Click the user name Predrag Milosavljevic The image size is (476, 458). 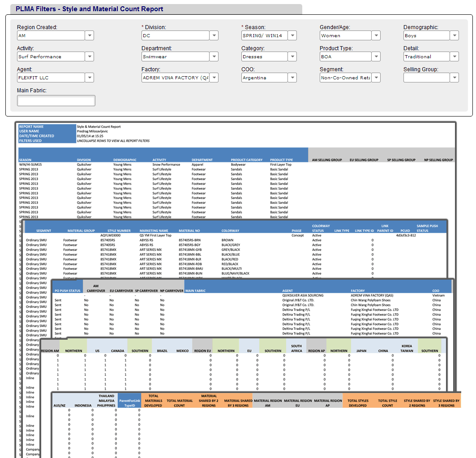(92, 131)
